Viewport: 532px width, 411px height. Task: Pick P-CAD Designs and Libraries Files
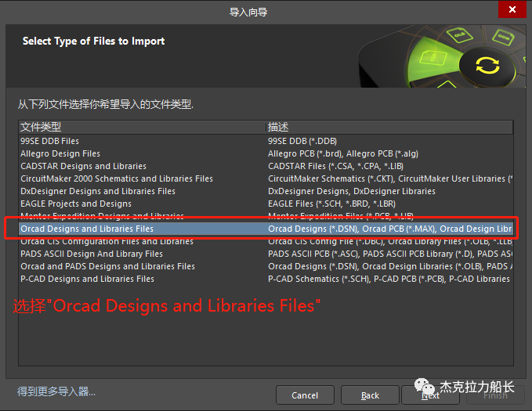coord(266,279)
